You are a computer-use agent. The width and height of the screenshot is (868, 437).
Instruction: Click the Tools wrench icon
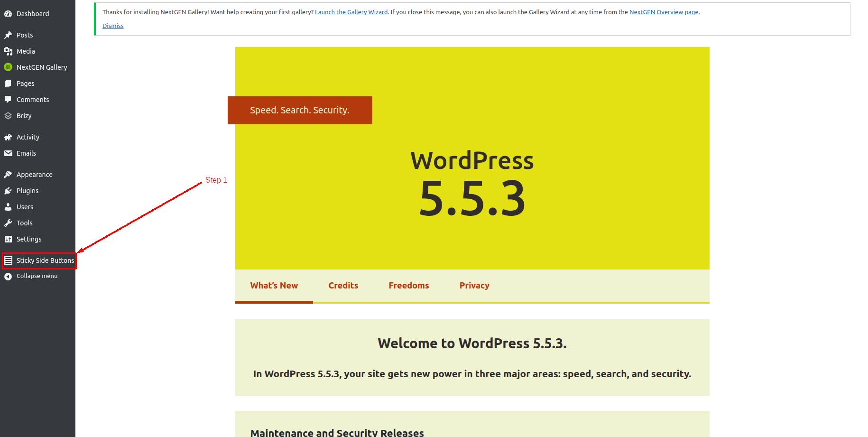point(8,223)
